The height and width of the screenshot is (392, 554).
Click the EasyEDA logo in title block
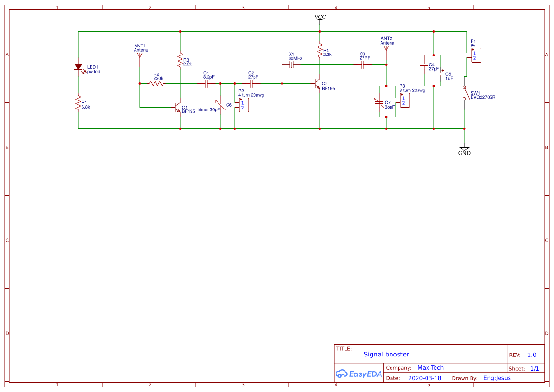pos(359,374)
